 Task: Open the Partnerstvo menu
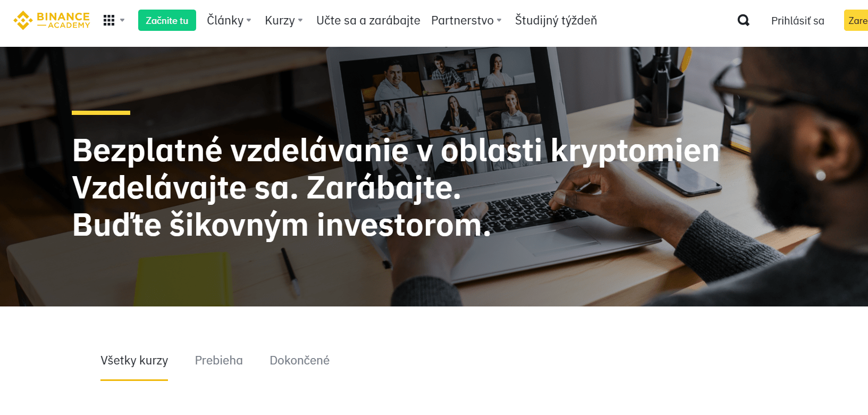point(462,20)
